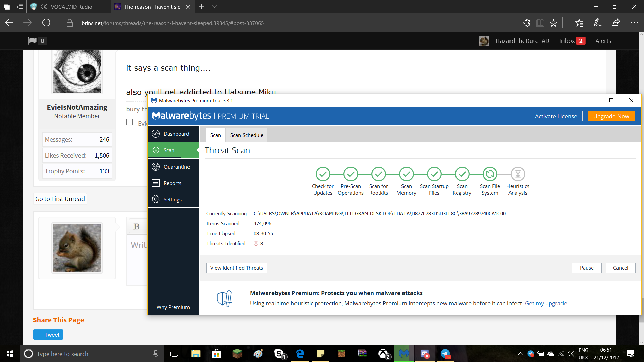Click the Heuristics Analysis hourglass icon
This screenshot has width=644, height=362.
click(518, 174)
